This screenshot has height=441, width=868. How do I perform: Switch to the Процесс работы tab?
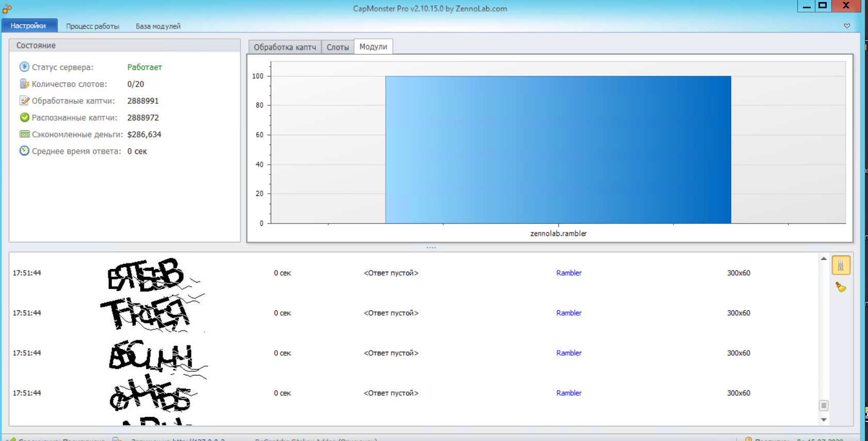pos(92,26)
